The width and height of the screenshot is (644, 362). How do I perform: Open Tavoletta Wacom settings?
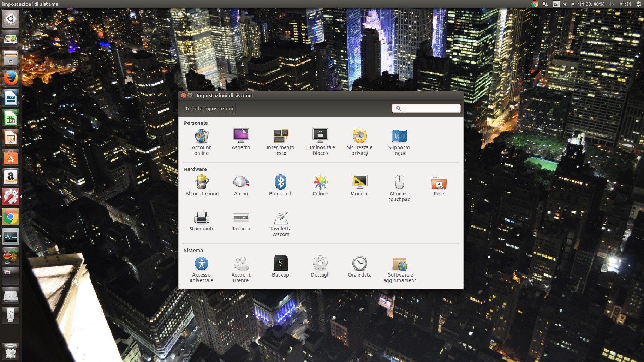[280, 223]
